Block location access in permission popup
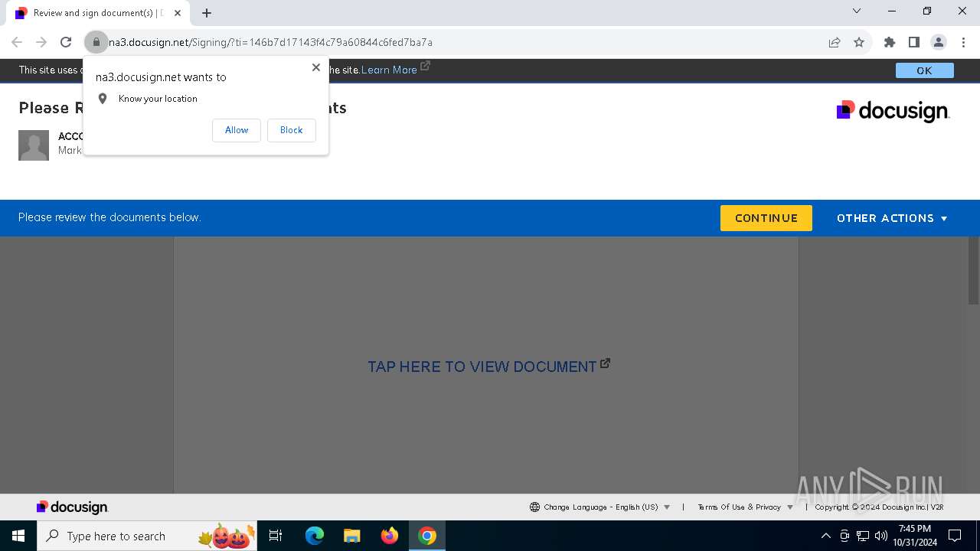Viewport: 980px width, 551px height. pyautogui.click(x=291, y=130)
